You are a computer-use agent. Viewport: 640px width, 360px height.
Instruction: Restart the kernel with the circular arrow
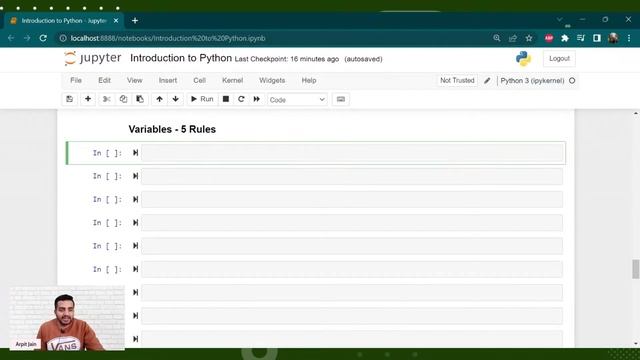click(241, 99)
